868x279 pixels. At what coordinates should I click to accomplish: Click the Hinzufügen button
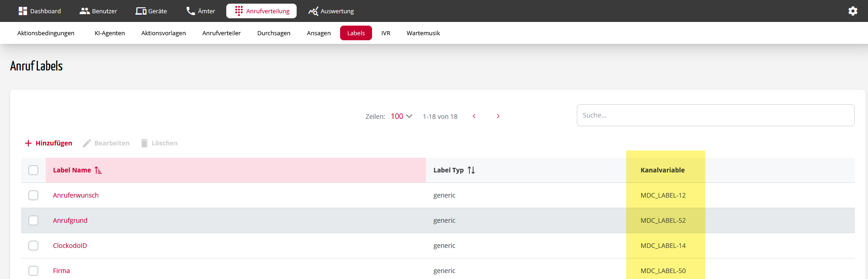point(48,143)
